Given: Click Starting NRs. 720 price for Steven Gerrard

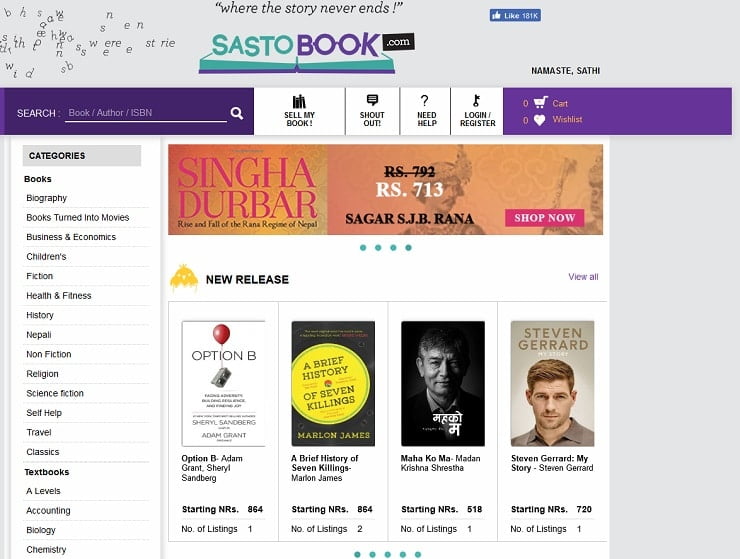Looking at the screenshot, I should pyautogui.click(x=551, y=509).
